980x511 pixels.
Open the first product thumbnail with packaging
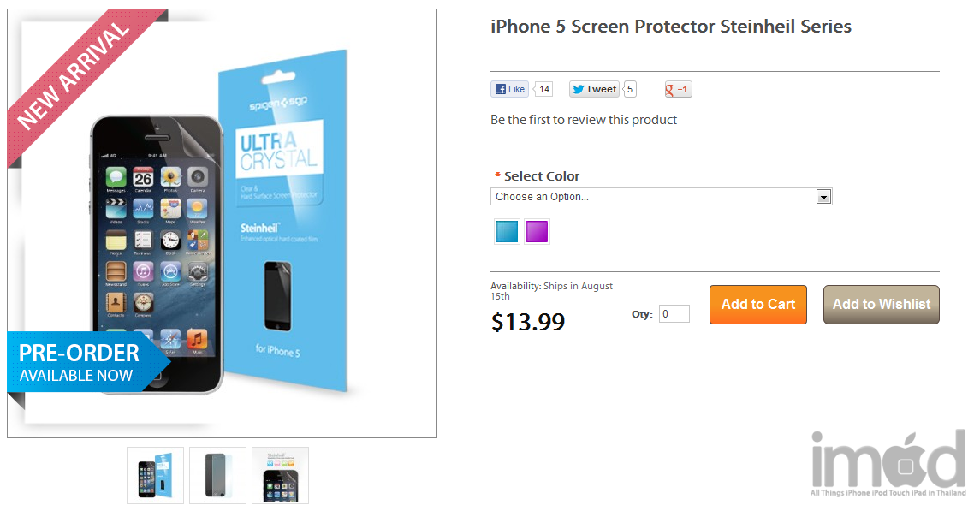coord(155,475)
